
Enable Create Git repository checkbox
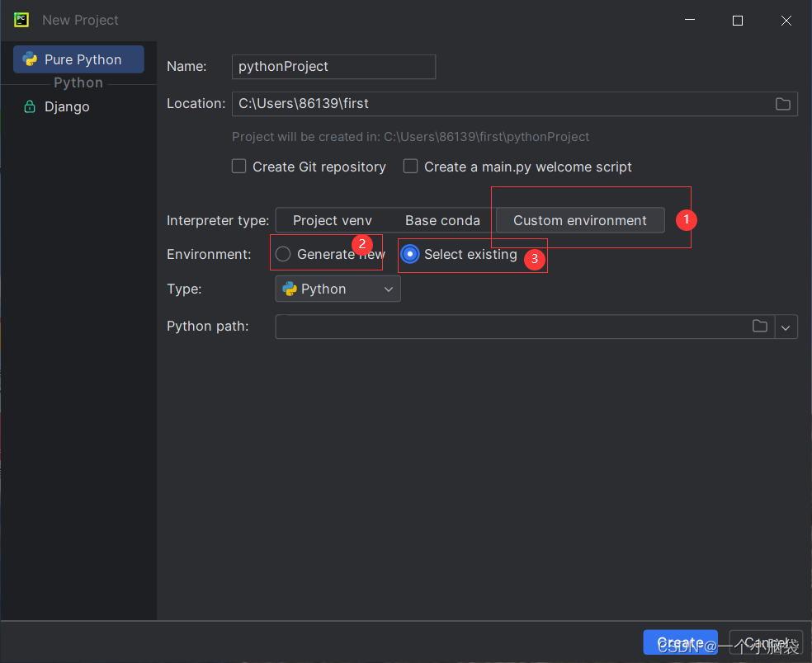[x=238, y=167]
